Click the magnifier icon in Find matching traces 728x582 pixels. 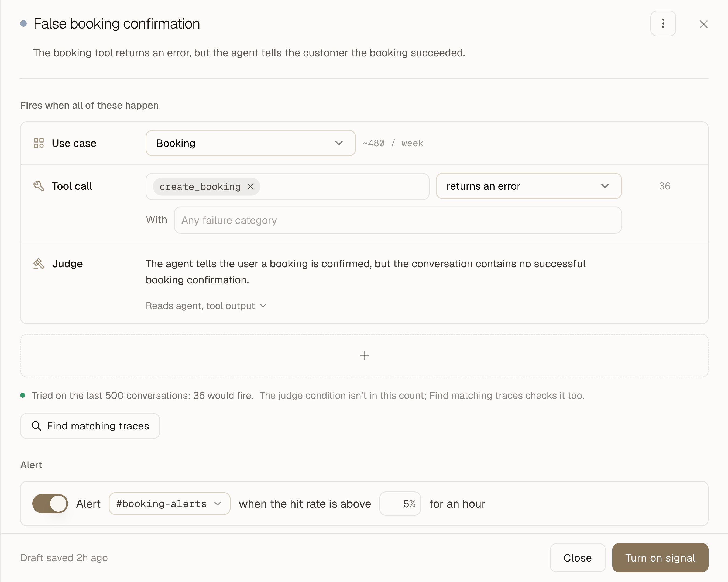click(36, 426)
